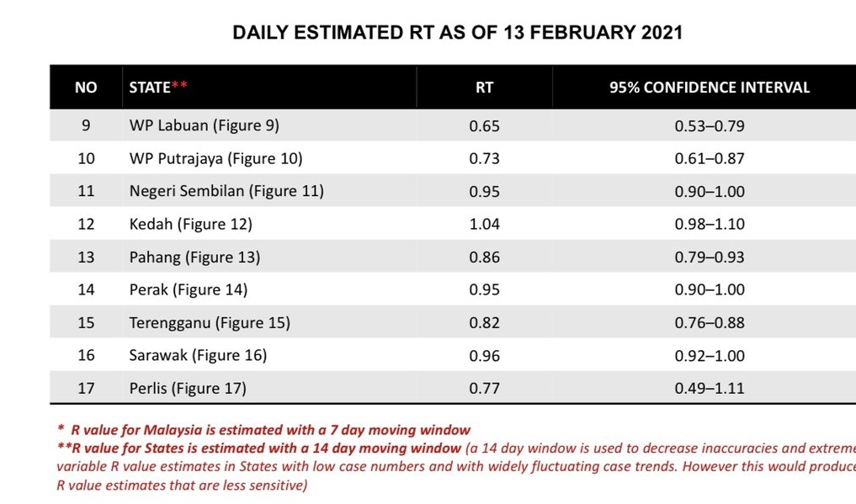Select Terengganu confidence interval 0.76–0.88
The image size is (856, 504).
pyautogui.click(x=710, y=323)
